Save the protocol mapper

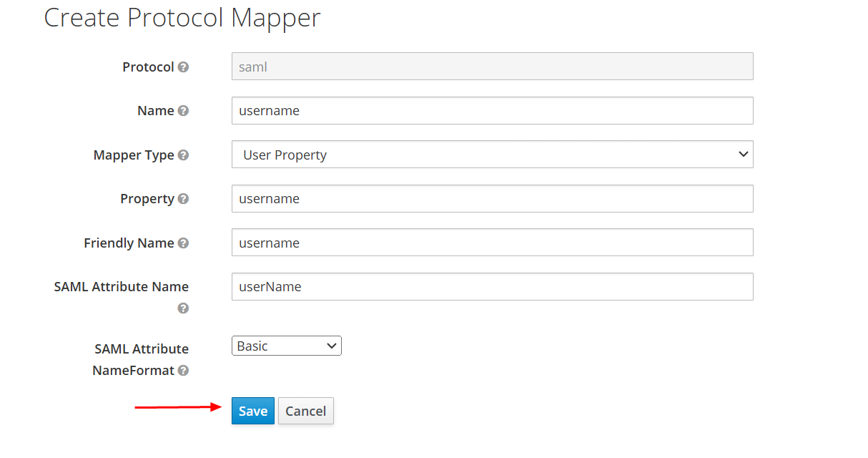pos(252,411)
